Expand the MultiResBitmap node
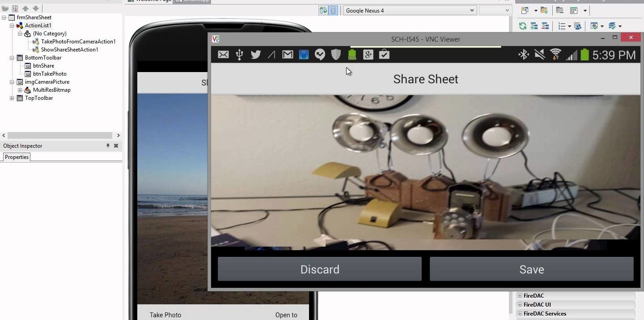The width and height of the screenshot is (644, 320). click(x=20, y=90)
